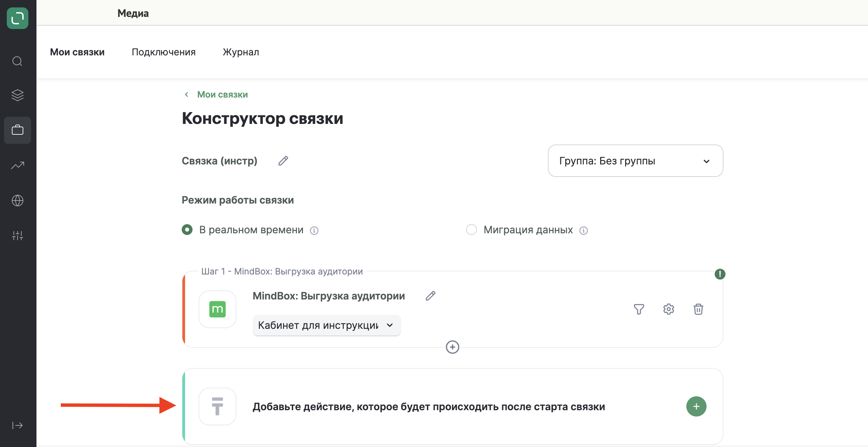Click the Медиа header title
The image size is (868, 447).
pos(133,13)
